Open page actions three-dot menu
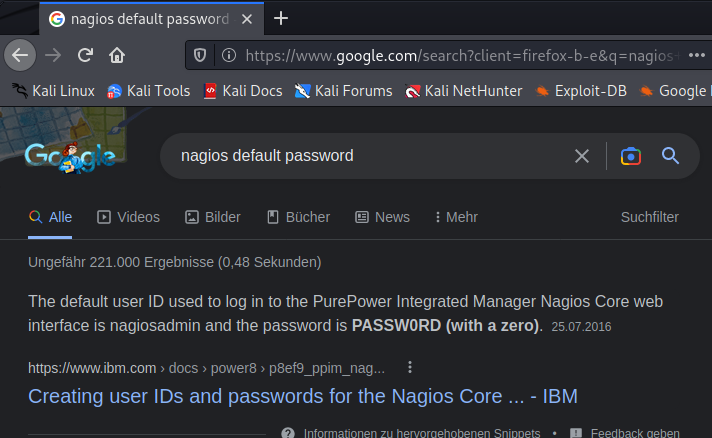Screen dimensions: 712x438 coord(697,55)
